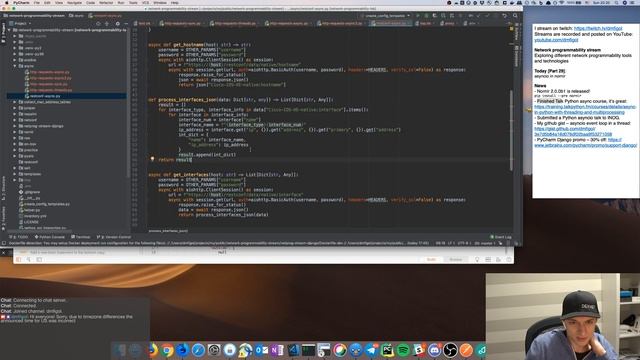Hide the Project tool window
Image resolution: width=640 pixels, height=360 pixels.
[126, 24]
